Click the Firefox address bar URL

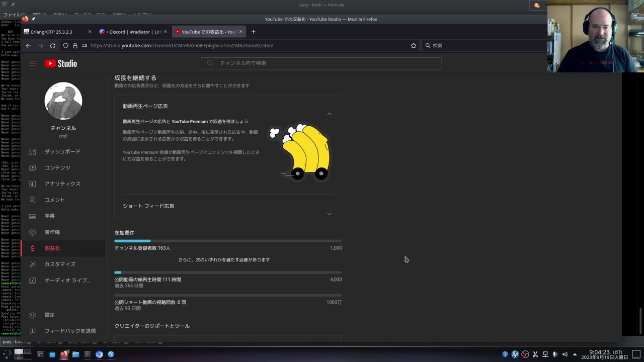point(182,45)
